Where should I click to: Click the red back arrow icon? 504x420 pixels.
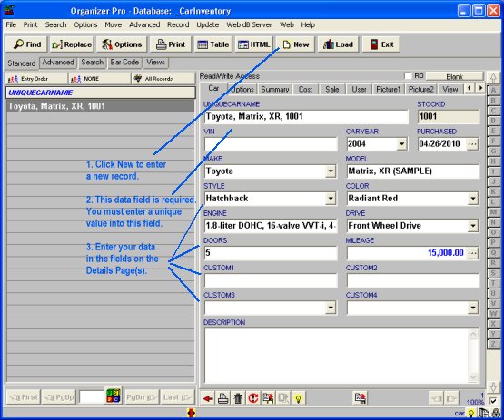pyautogui.click(x=208, y=398)
